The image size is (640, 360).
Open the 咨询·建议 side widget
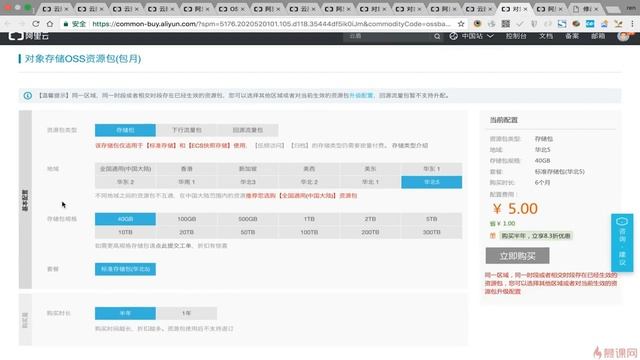[x=622, y=242]
